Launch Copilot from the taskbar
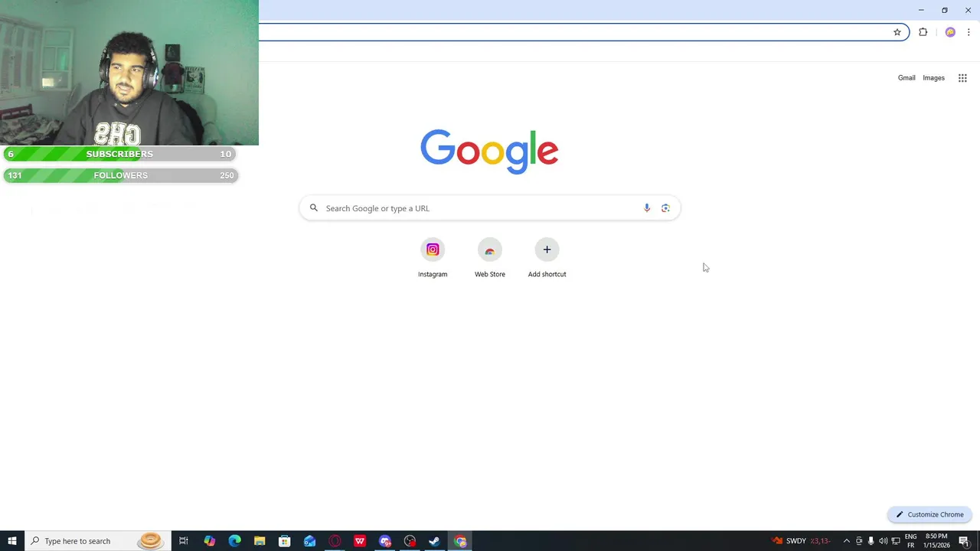Viewport: 980px width, 551px height. coord(209,541)
